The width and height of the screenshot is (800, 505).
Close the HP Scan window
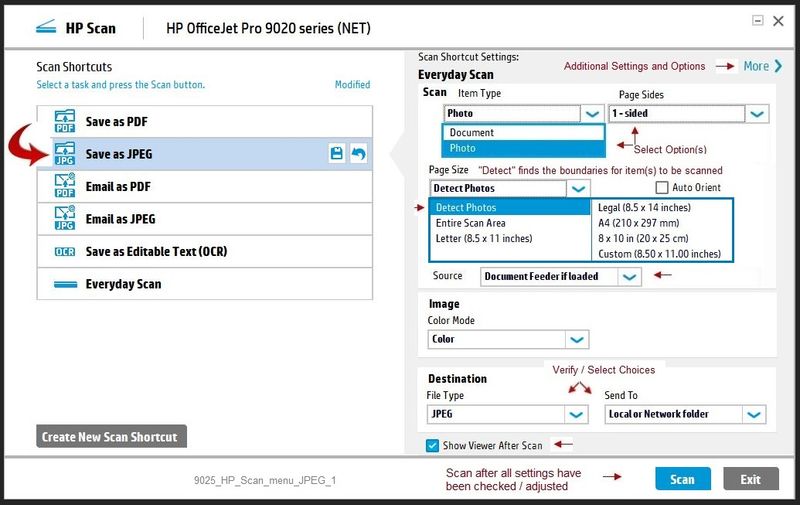tap(778, 21)
